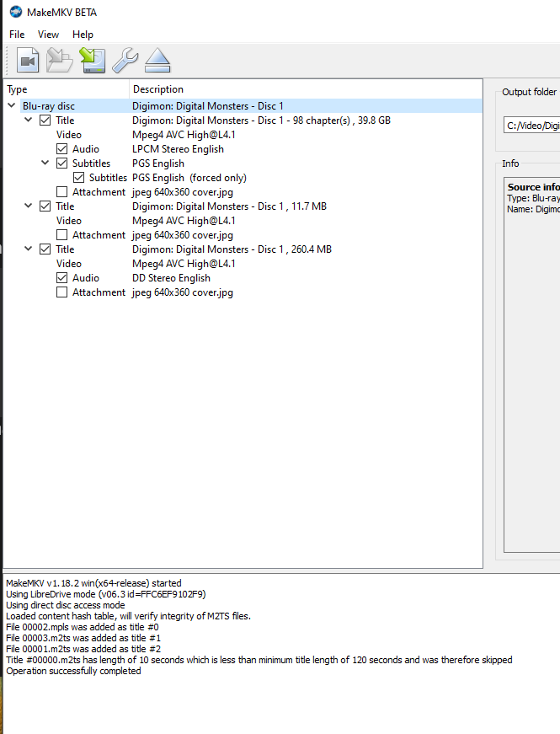
Task: Uncheck the 260.4 MB Title checkbox
Action: 45,249
